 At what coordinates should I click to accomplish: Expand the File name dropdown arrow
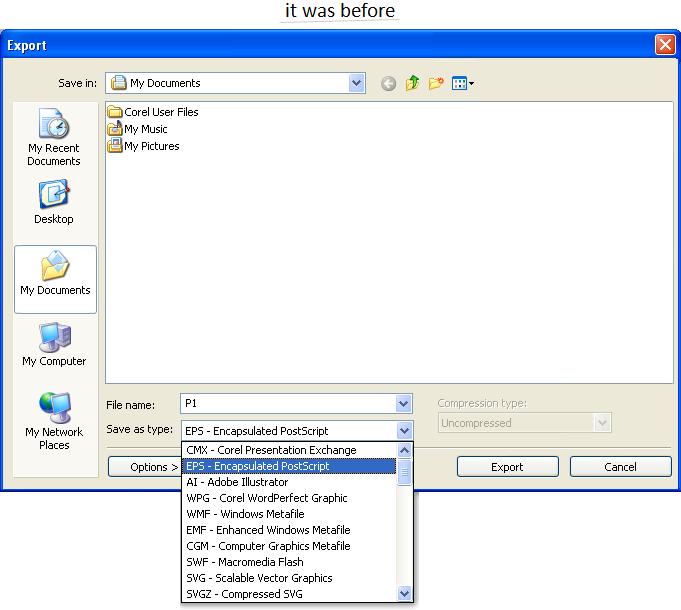(x=404, y=404)
